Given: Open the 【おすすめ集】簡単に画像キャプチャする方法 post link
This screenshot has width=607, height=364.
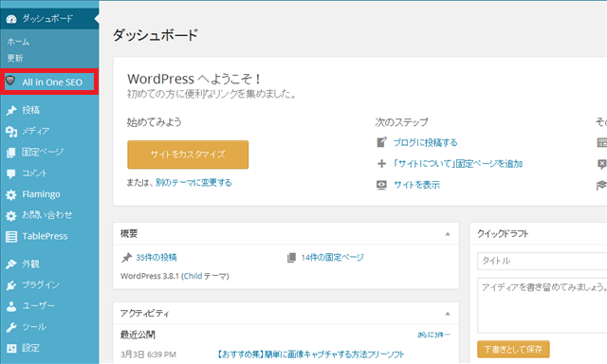Looking at the screenshot, I should 310,355.
